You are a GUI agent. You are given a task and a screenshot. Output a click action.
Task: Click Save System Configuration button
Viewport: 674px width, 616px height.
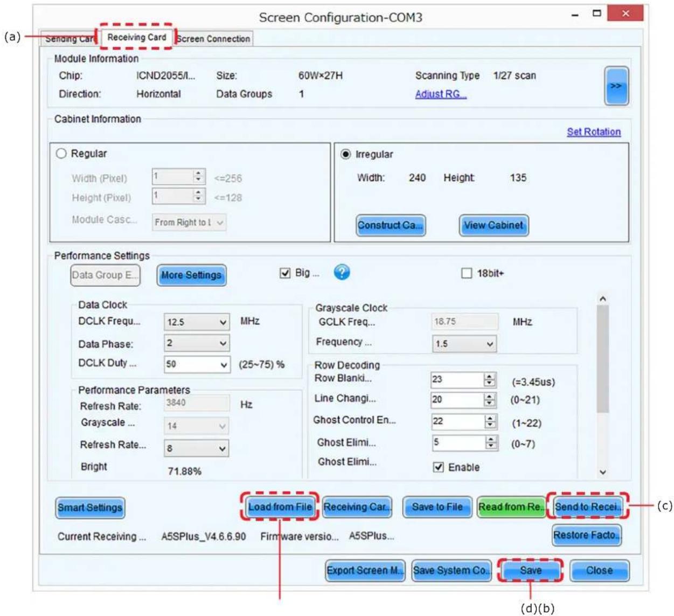pyautogui.click(x=451, y=570)
